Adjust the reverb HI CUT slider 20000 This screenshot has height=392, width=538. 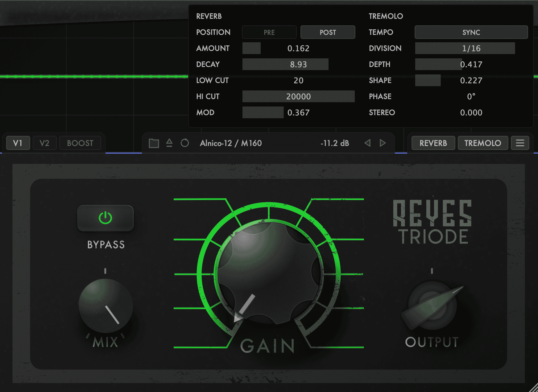298,96
